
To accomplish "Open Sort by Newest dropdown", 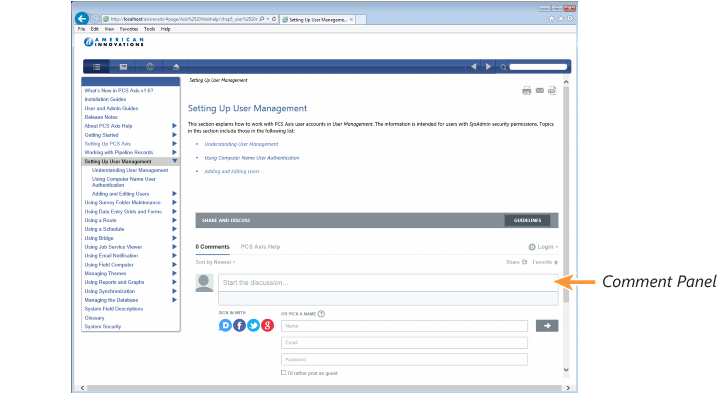I will click(x=215, y=262).
